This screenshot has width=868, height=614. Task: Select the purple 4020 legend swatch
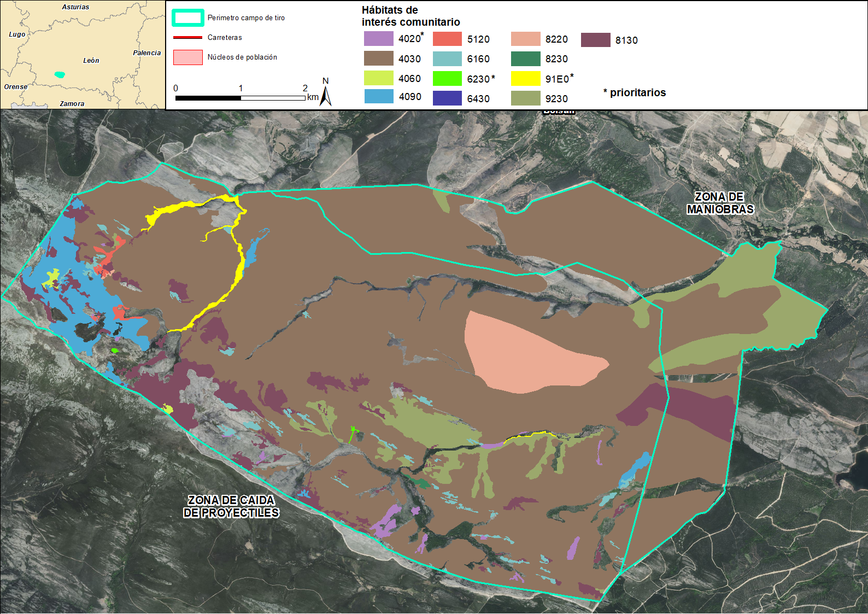pyautogui.click(x=378, y=39)
